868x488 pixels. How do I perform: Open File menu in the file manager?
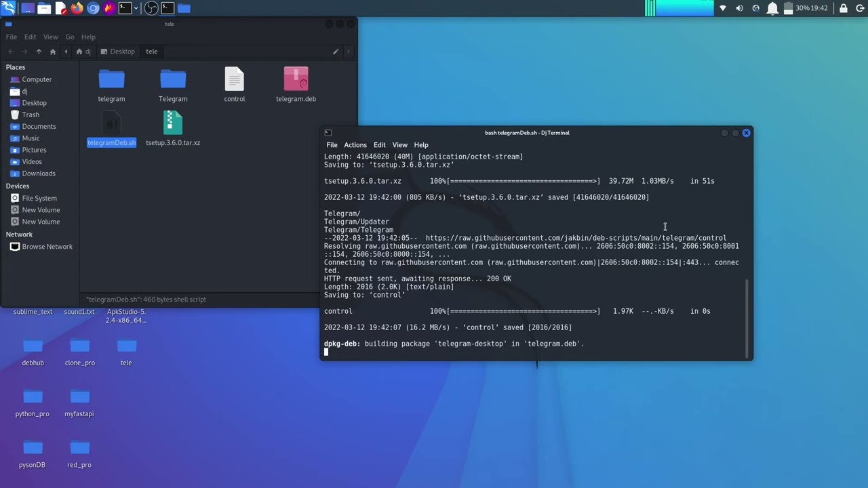(x=12, y=37)
